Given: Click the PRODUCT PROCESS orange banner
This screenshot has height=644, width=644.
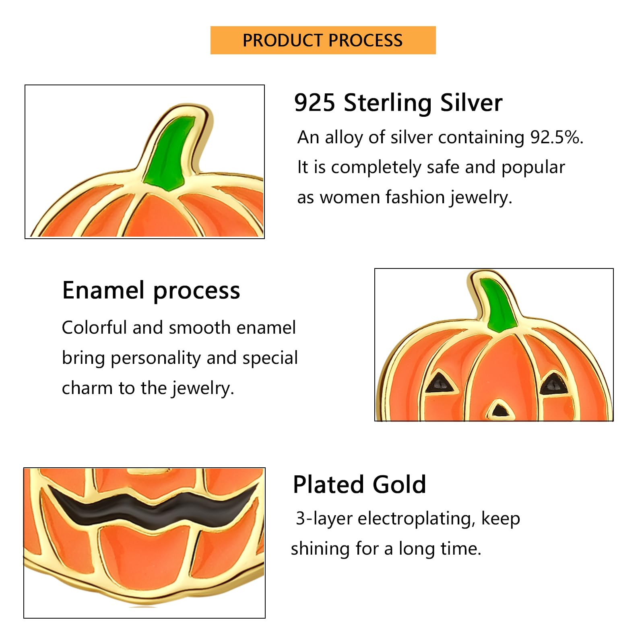Looking at the screenshot, I should pos(323,40).
